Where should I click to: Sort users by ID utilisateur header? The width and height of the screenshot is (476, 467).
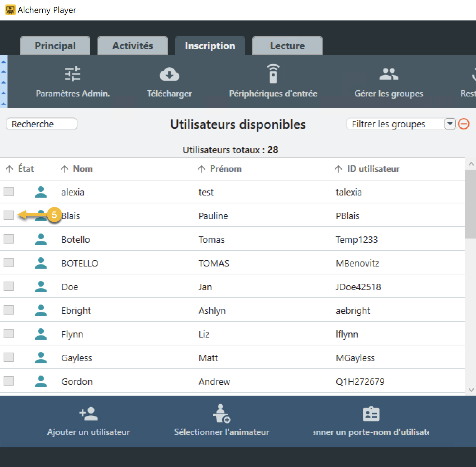(x=373, y=169)
